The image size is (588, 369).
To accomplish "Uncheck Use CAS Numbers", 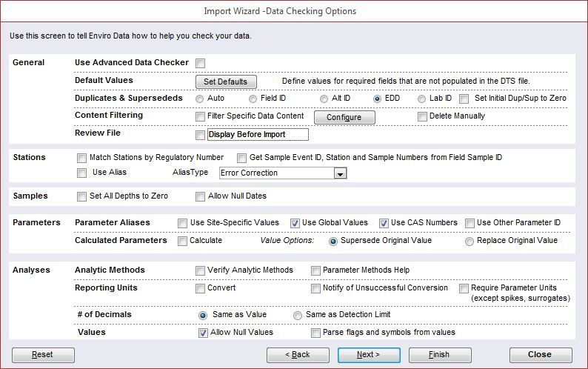I will click(x=384, y=223).
